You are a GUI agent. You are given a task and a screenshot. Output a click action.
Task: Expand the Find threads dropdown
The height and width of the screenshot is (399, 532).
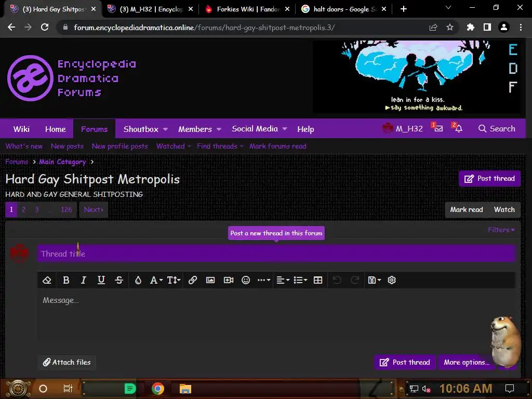pos(220,146)
